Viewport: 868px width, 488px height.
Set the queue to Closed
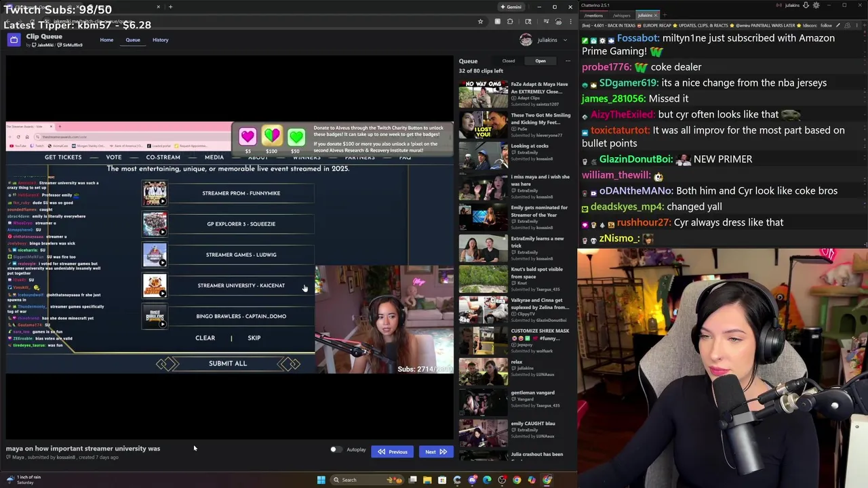tap(509, 61)
